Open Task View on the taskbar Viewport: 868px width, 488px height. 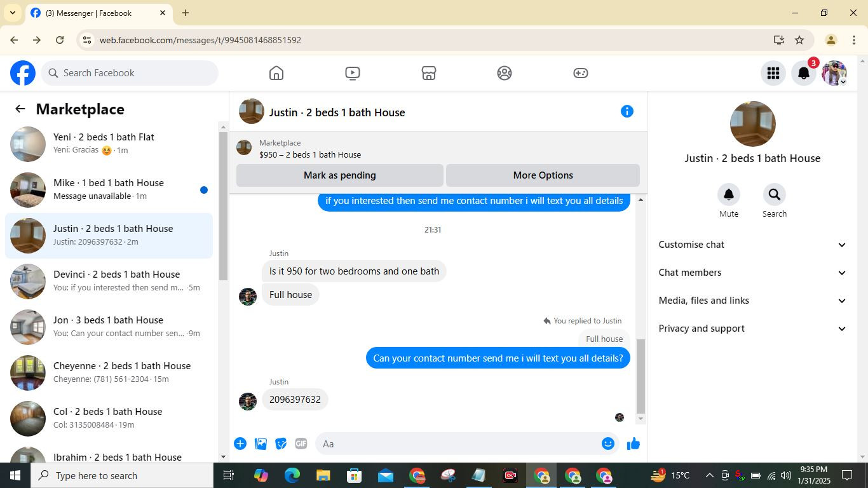click(229, 475)
